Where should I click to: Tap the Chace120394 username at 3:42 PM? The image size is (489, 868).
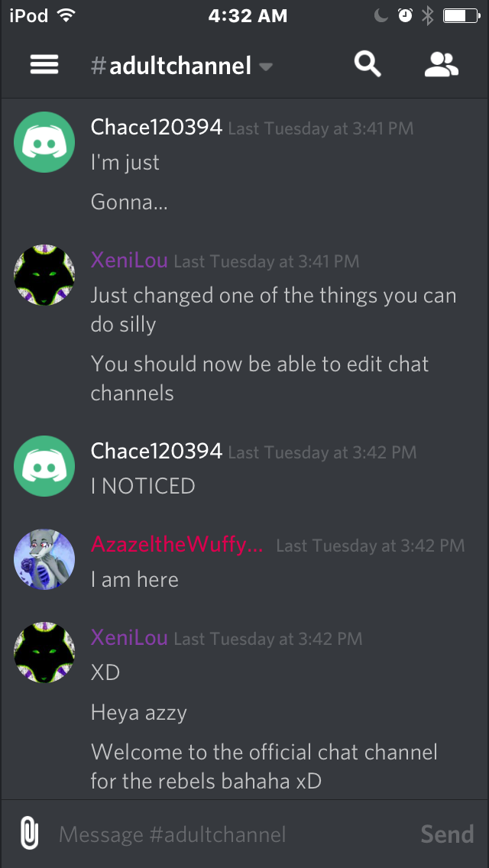(x=156, y=451)
